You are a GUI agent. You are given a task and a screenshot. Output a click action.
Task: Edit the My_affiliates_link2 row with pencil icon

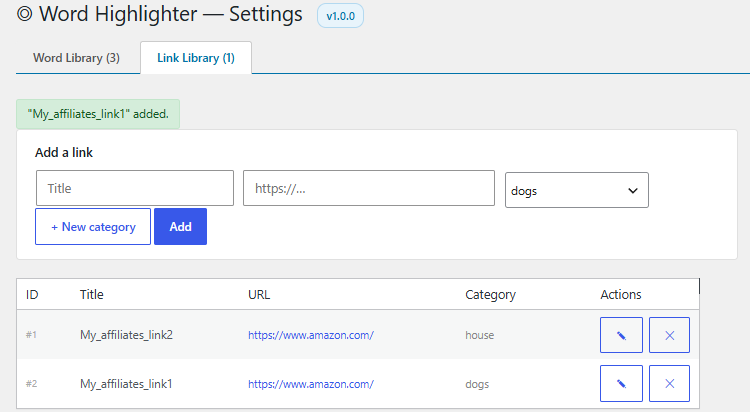[x=621, y=335]
